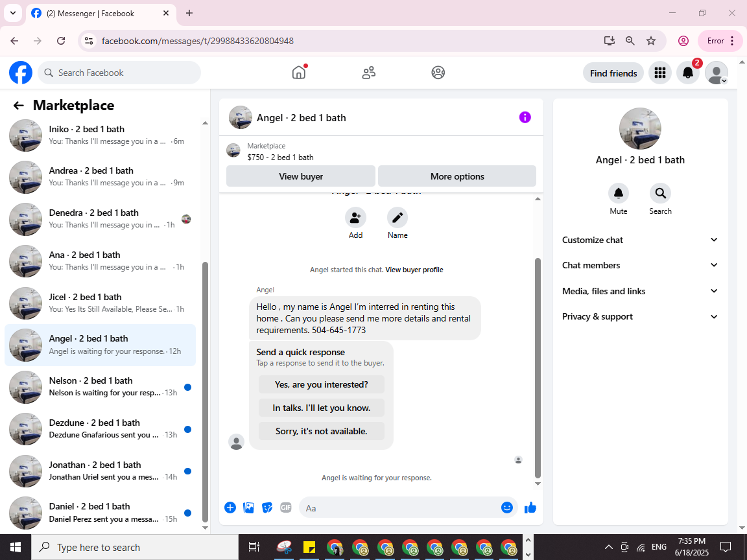This screenshot has height=560, width=747.
Task: Open the Groups icon in top navigation
Action: [438, 73]
